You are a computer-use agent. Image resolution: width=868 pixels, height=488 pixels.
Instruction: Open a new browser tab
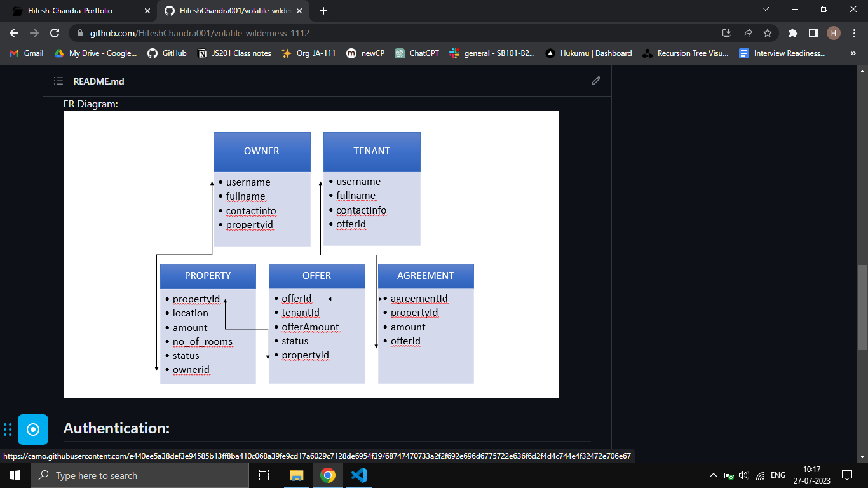[x=323, y=11]
